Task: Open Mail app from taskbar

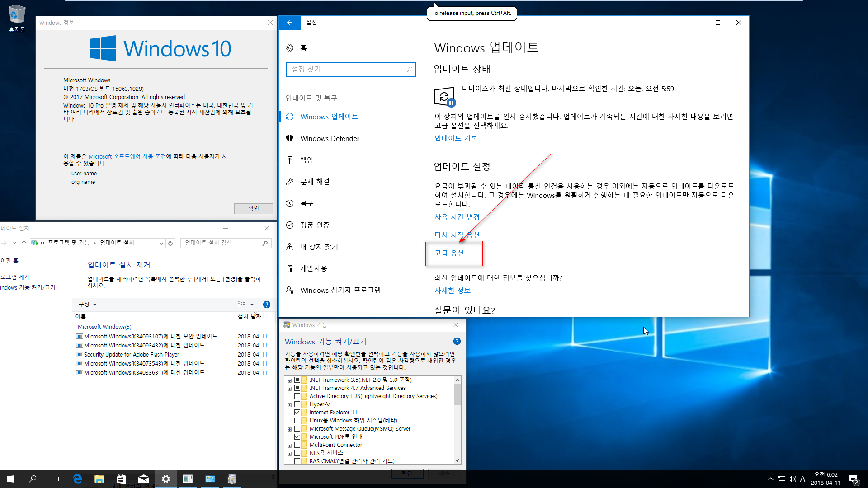Action: [143, 479]
